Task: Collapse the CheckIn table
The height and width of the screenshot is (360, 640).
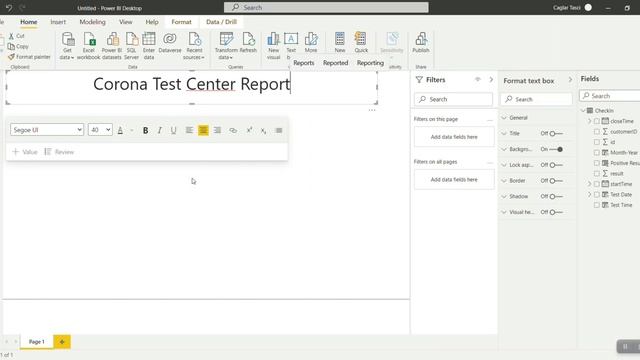Action: 583,111
